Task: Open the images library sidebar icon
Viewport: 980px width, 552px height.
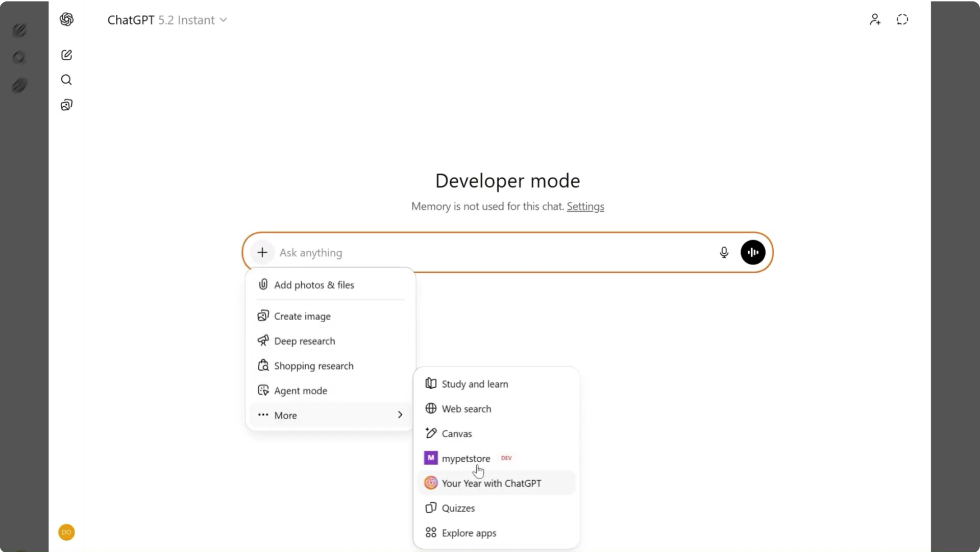Action: click(66, 105)
